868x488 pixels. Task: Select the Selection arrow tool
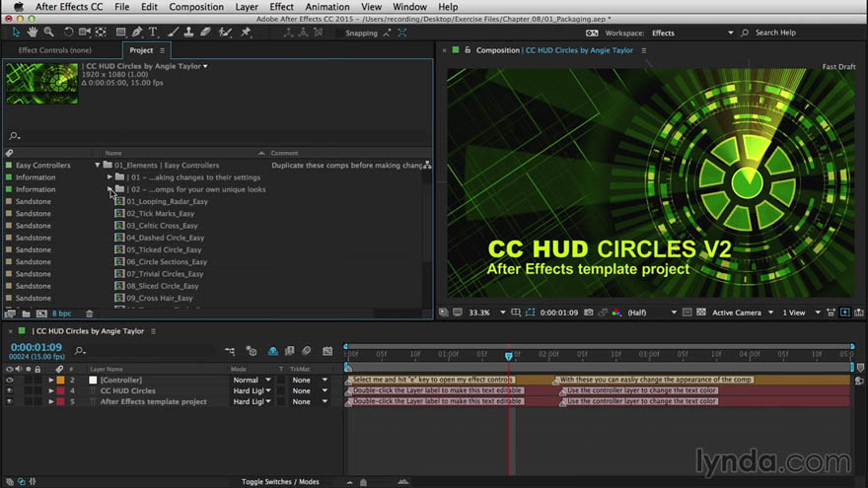click(x=16, y=33)
